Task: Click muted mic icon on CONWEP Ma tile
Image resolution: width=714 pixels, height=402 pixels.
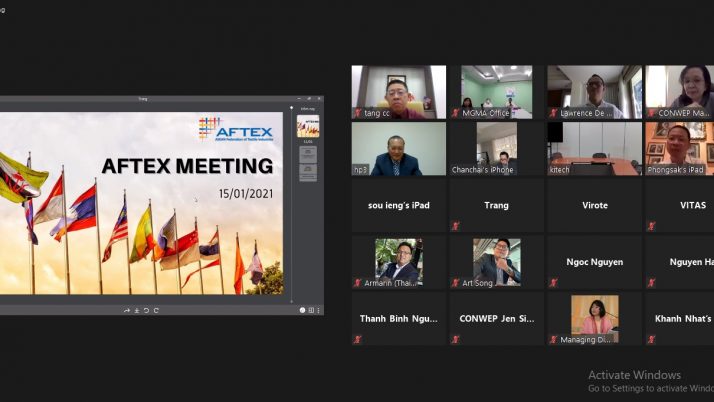Action: (652, 113)
